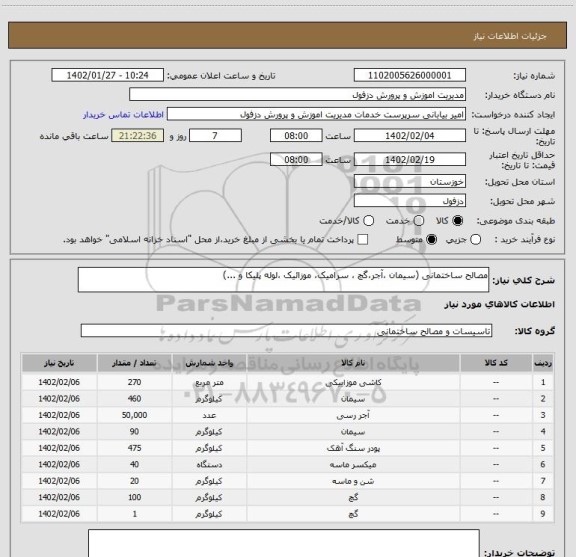Screen dimensions: 576x557
Task: Click the remaining days field showing 7
Action: 215,136
